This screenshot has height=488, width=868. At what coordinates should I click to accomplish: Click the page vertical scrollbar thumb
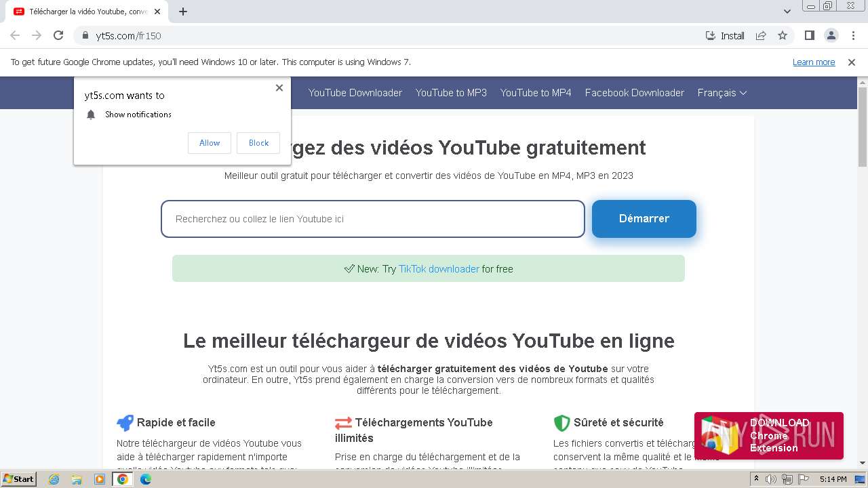click(863, 127)
